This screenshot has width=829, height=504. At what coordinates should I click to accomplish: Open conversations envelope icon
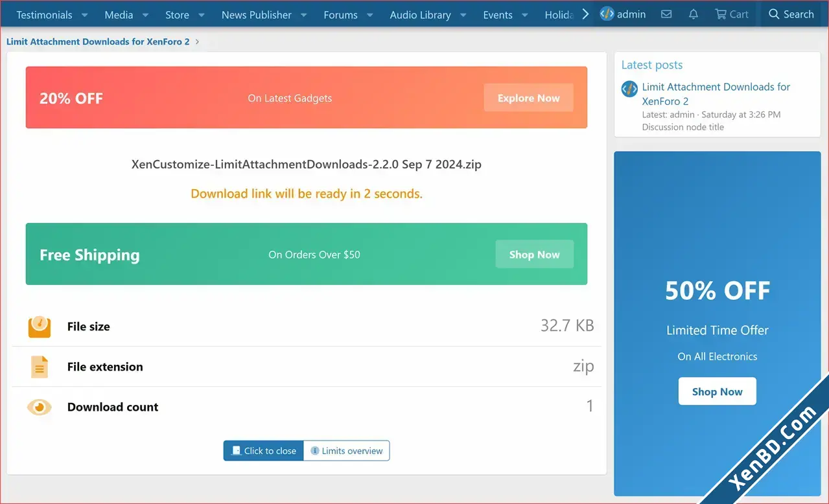point(666,14)
